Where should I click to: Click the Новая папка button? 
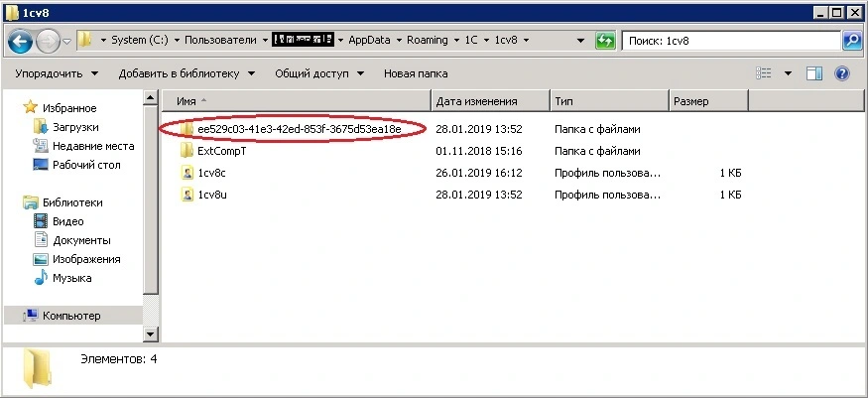coord(415,73)
